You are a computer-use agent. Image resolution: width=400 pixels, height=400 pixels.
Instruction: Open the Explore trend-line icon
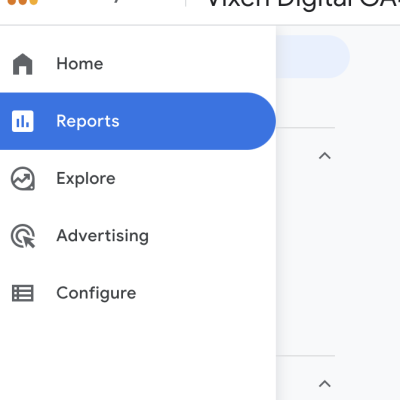point(22,179)
